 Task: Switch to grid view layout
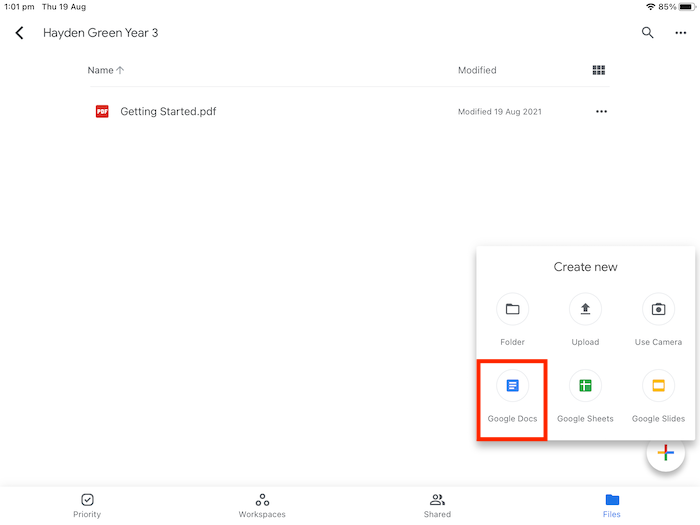tap(599, 70)
